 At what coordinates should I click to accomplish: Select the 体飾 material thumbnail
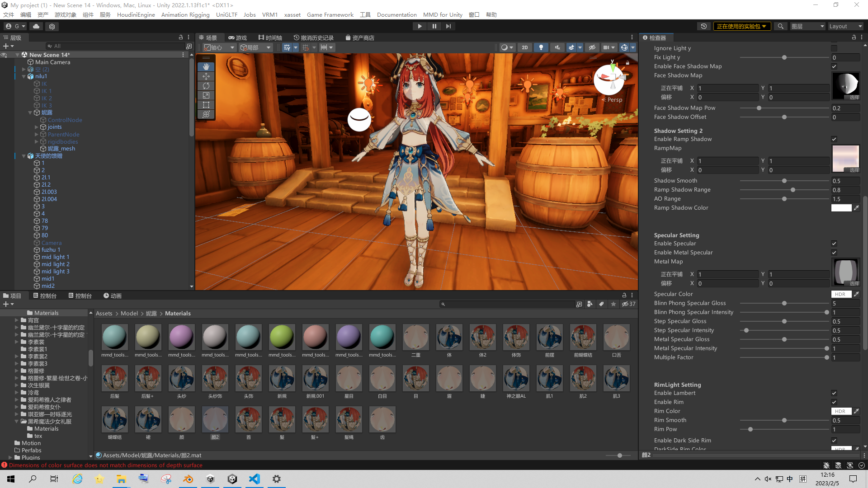pos(516,337)
